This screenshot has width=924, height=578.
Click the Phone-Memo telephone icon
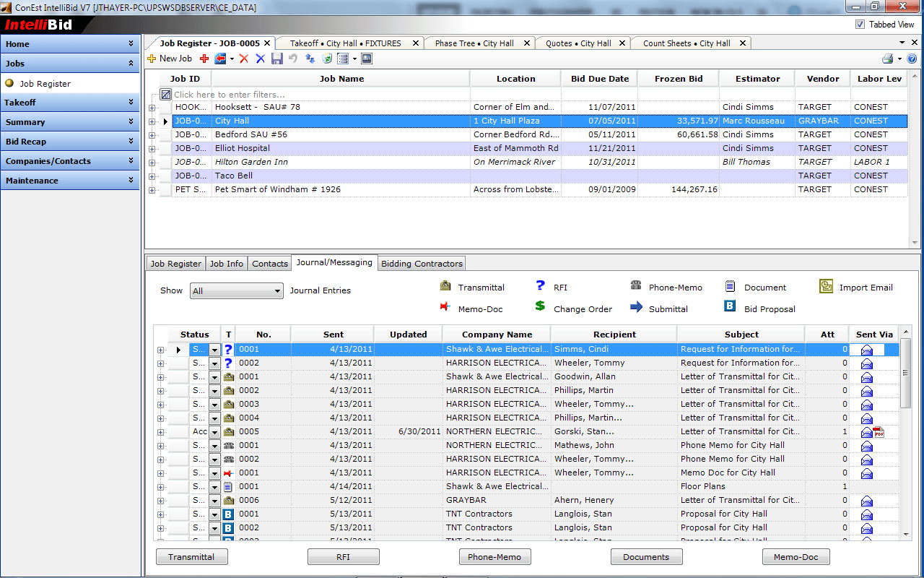(636, 286)
